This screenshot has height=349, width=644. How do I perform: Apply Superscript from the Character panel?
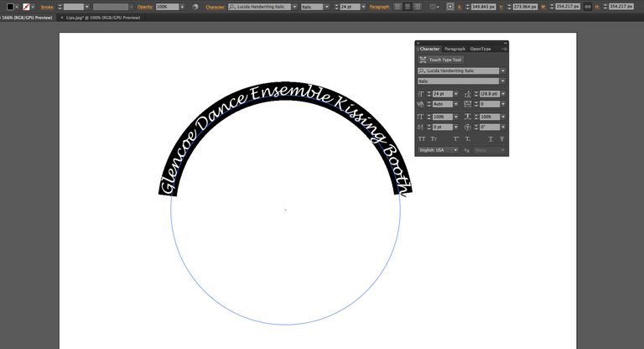[456, 138]
